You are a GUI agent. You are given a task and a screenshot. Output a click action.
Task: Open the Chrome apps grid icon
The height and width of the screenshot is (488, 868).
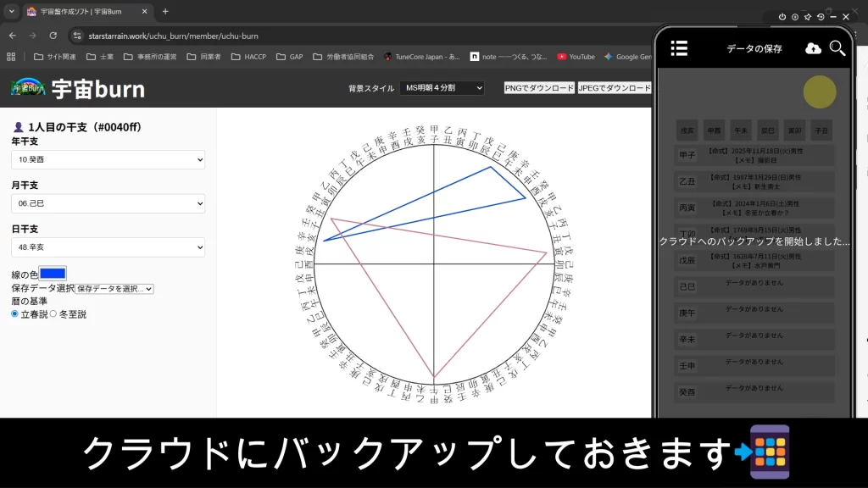11,57
